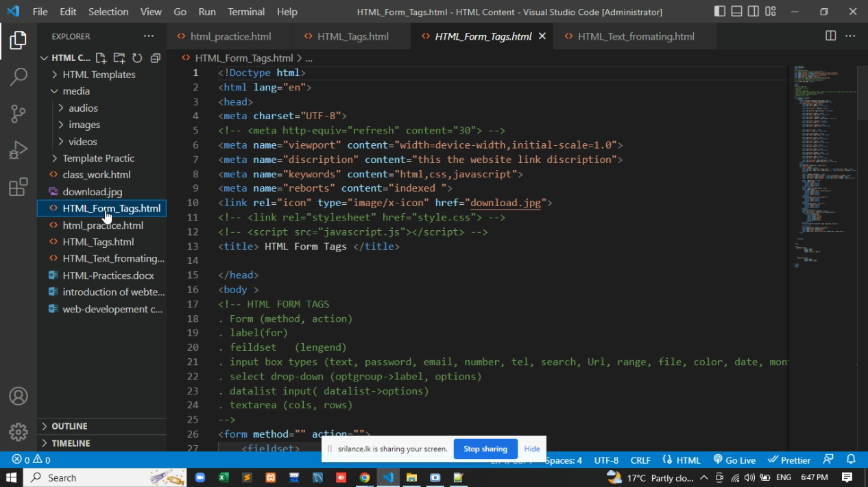Open the Source Control view
Screen dimensions: 868x487
pyautogui.click(x=19, y=114)
